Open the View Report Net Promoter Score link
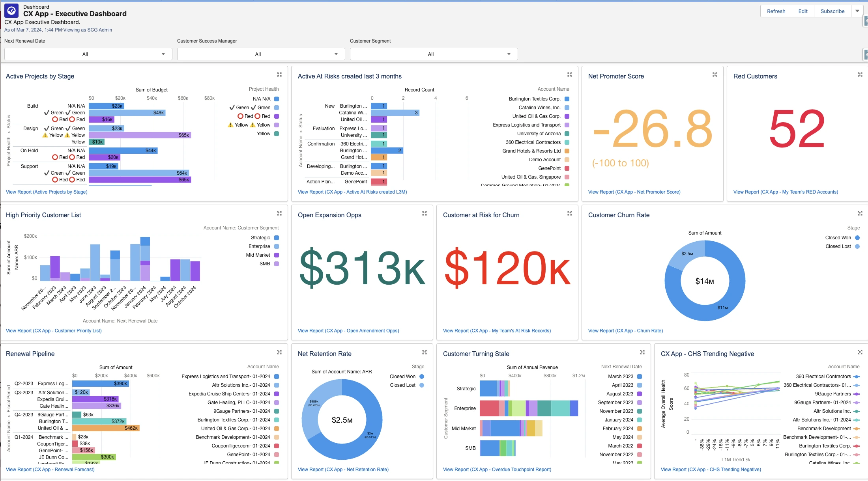Screen dimensions: 868x481 (x=634, y=192)
